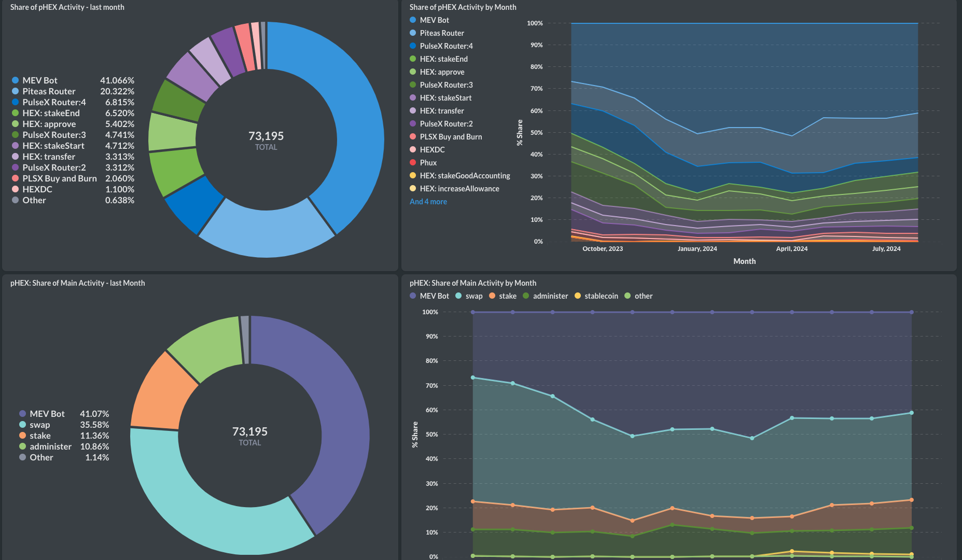Screen dimensions: 962x560
Task: Click the last stake data point on line chart
Action: click(912, 500)
